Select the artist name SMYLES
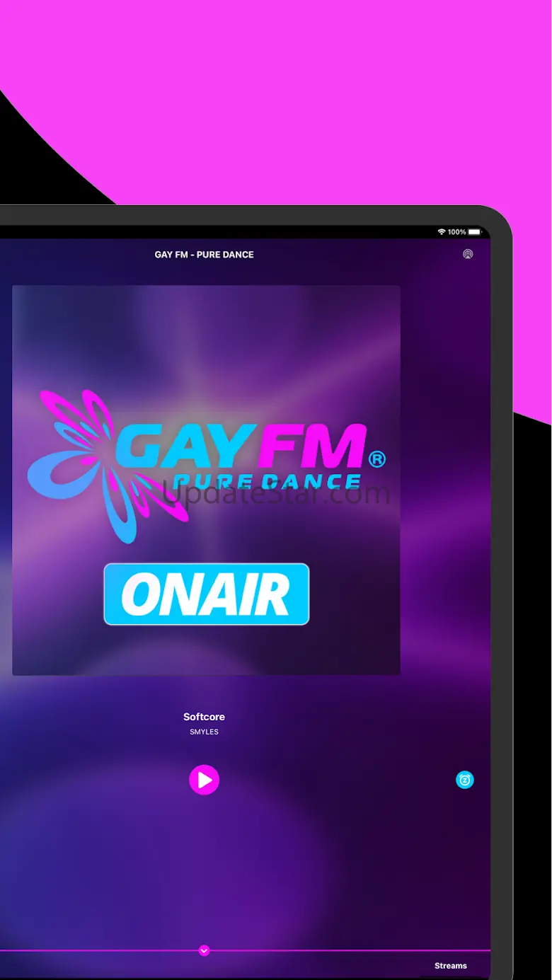 204,732
